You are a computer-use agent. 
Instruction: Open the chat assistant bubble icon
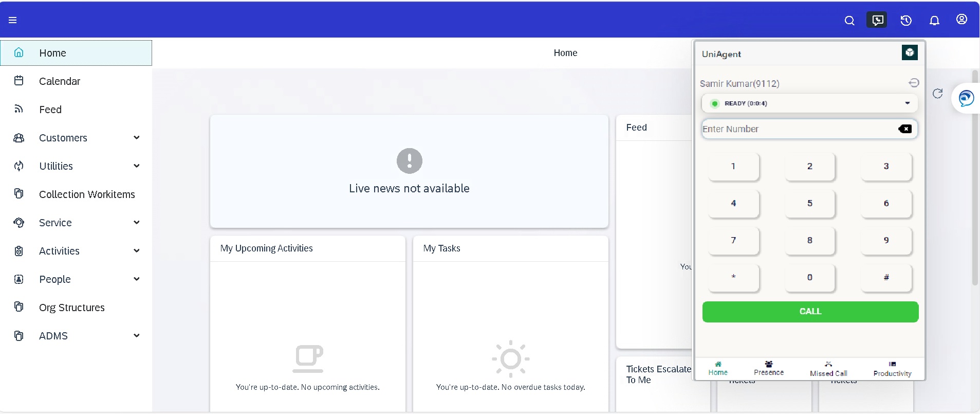(x=966, y=98)
